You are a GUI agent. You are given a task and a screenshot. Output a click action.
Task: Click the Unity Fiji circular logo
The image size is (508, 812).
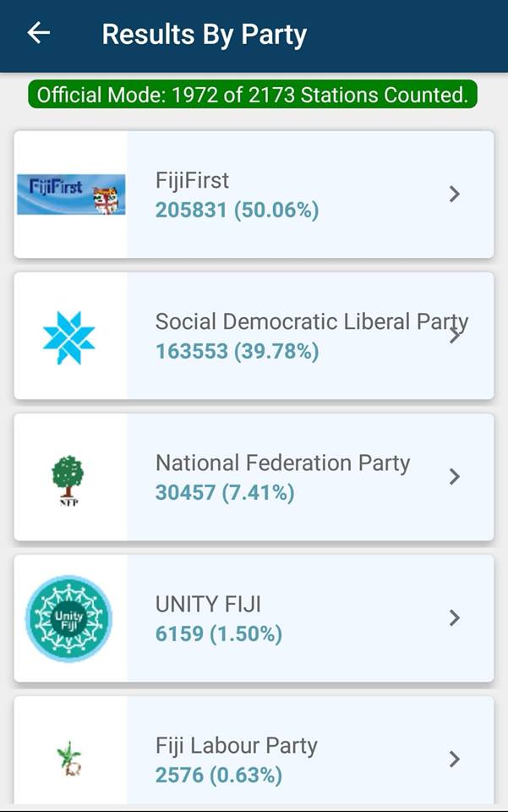coord(68,618)
